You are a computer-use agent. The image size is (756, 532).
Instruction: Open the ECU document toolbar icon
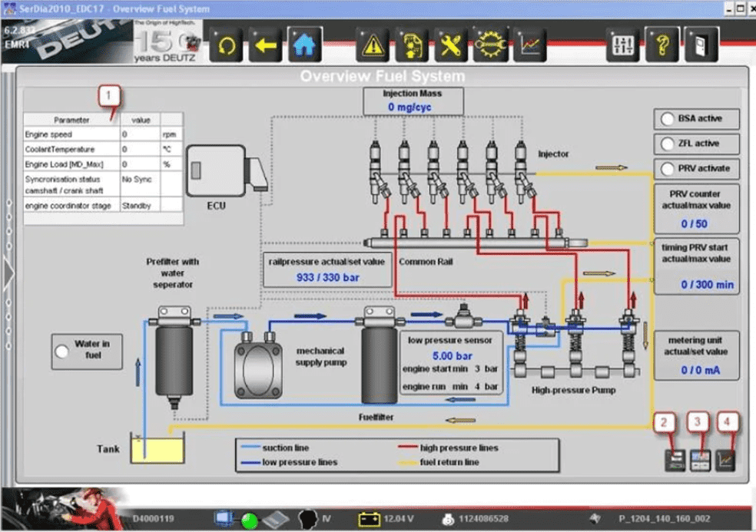pos(411,45)
